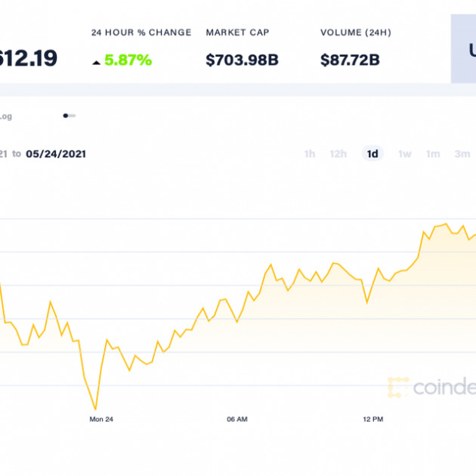Image resolution: width=476 pixels, height=476 pixels.
Task: Click the 05/24/2021 end date field
Action: coord(56,153)
